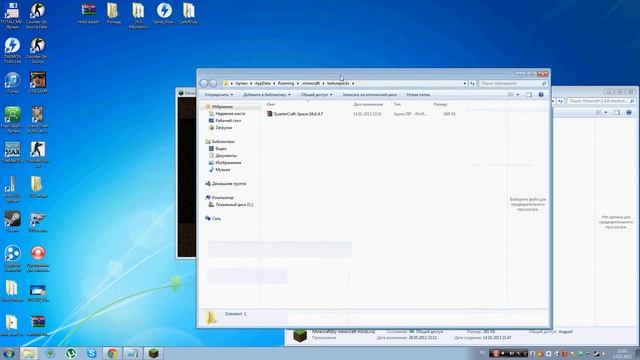Open the Упорядочить menu
Image resolution: width=640 pixels, height=360 pixels.
pos(219,95)
